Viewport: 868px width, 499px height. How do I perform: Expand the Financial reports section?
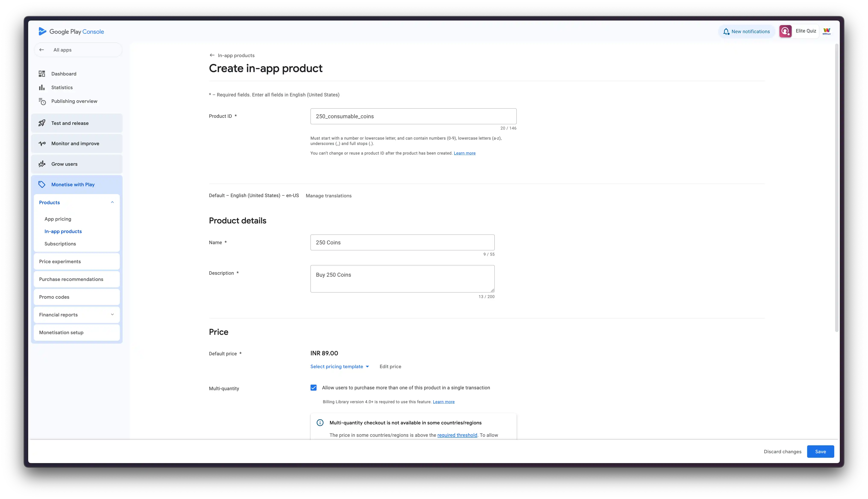[x=77, y=315]
